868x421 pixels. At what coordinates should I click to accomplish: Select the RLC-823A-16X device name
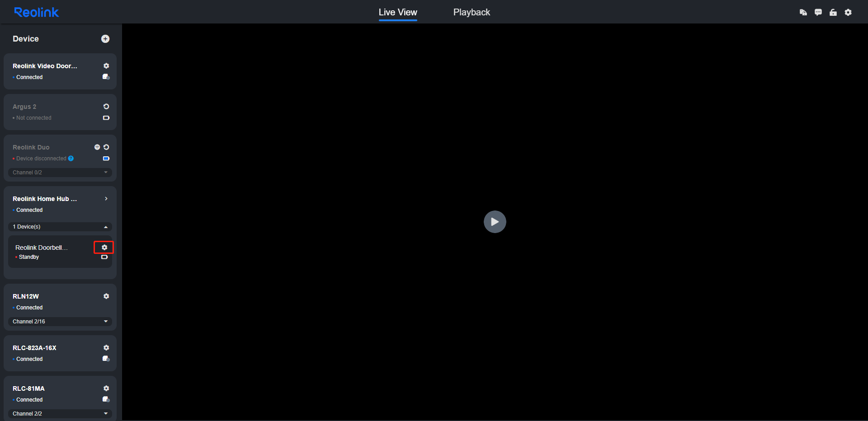pos(34,348)
